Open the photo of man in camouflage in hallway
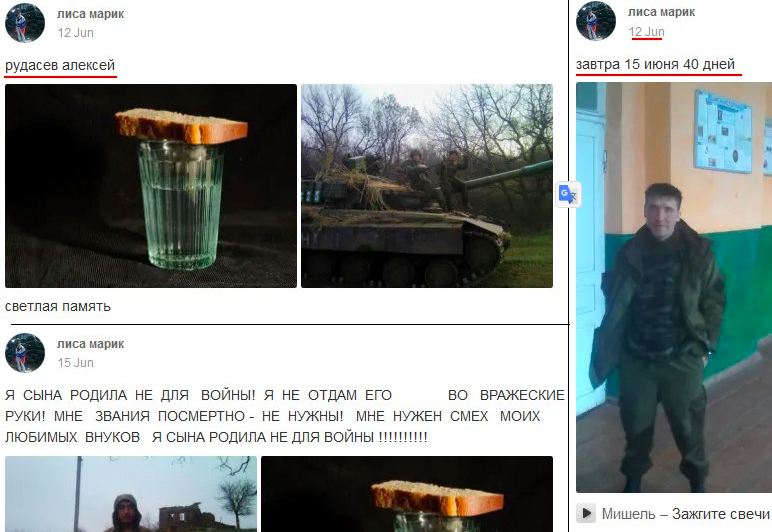 [x=674, y=287]
